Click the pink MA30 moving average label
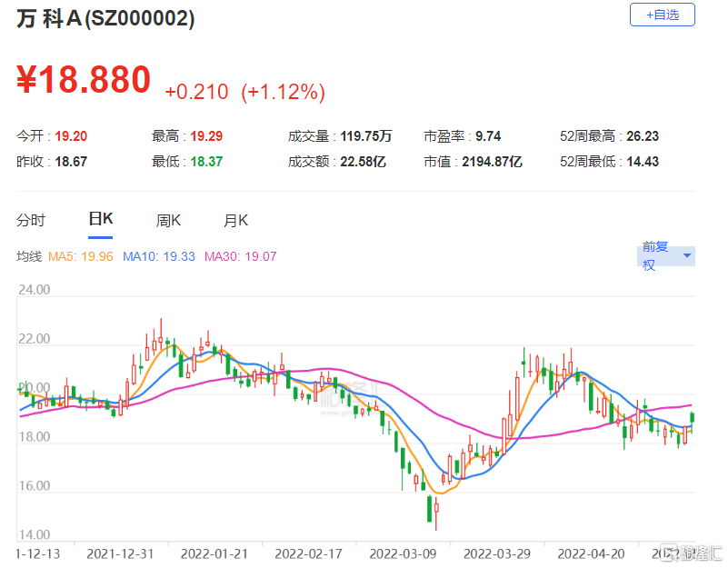Image resolution: width=728 pixels, height=568 pixels. [x=241, y=256]
